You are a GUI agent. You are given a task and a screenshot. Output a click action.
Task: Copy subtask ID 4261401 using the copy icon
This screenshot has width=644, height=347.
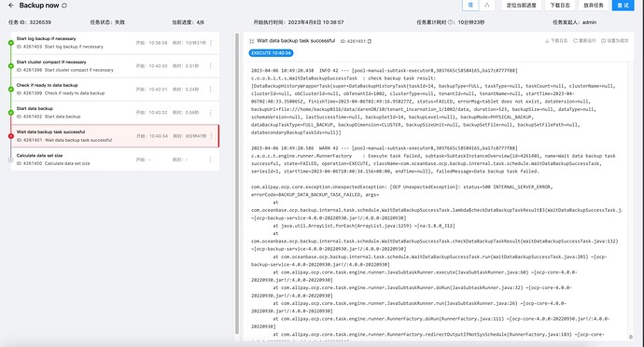(x=370, y=41)
